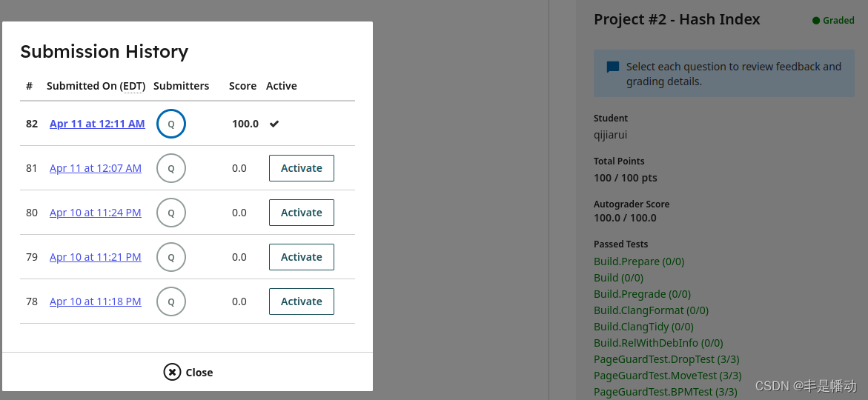
Task: Activate submission 78
Action: [x=302, y=301]
